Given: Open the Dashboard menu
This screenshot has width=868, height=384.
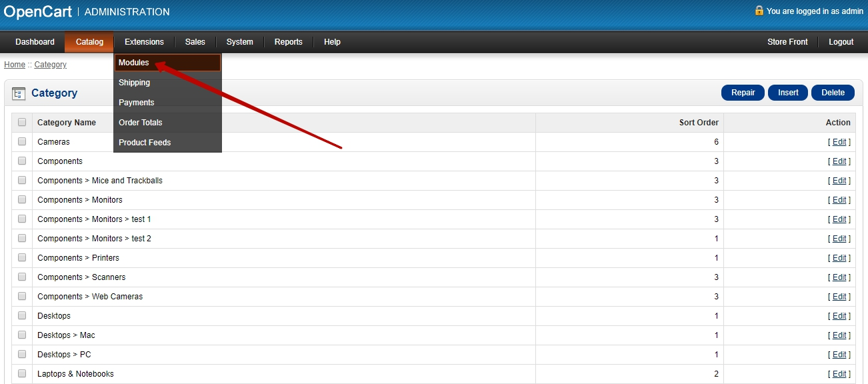Looking at the screenshot, I should point(35,42).
